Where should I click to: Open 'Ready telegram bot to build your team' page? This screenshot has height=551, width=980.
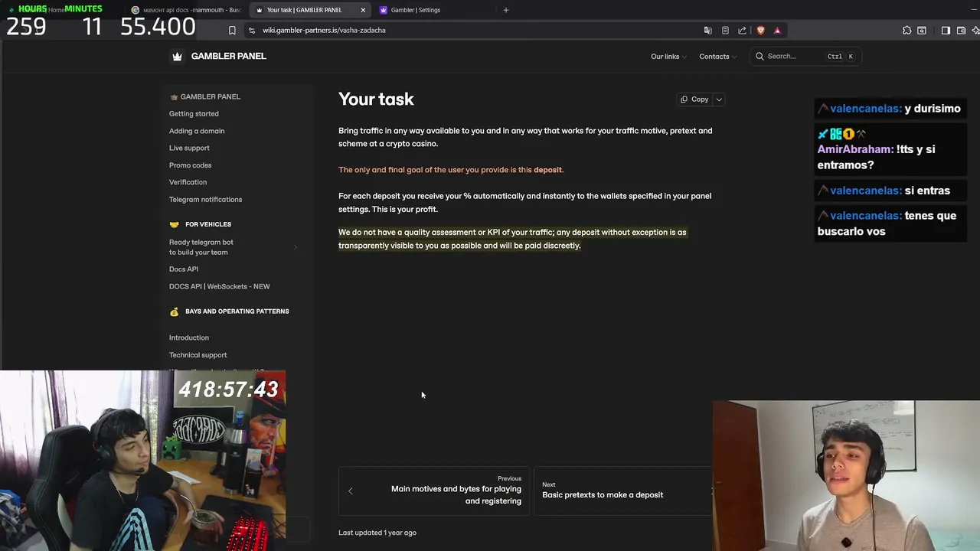pos(201,247)
